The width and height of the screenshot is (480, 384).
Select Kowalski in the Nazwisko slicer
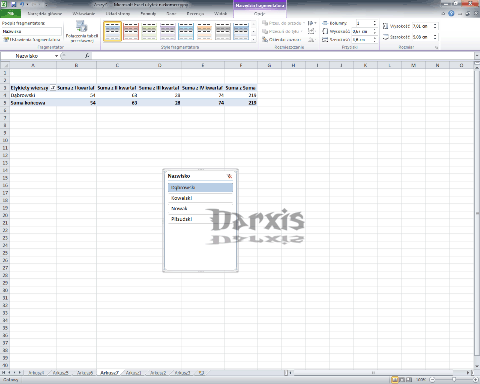(200, 198)
